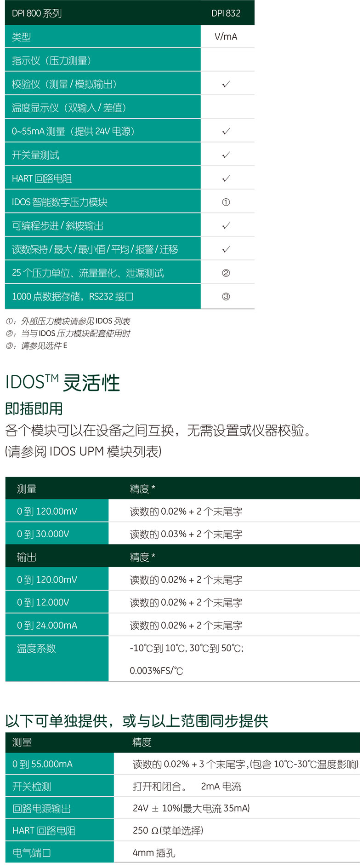The height and width of the screenshot is (868, 363).
Task: Click the 请参阅 IDOS UPM 模块列表 text
Action: point(83,452)
